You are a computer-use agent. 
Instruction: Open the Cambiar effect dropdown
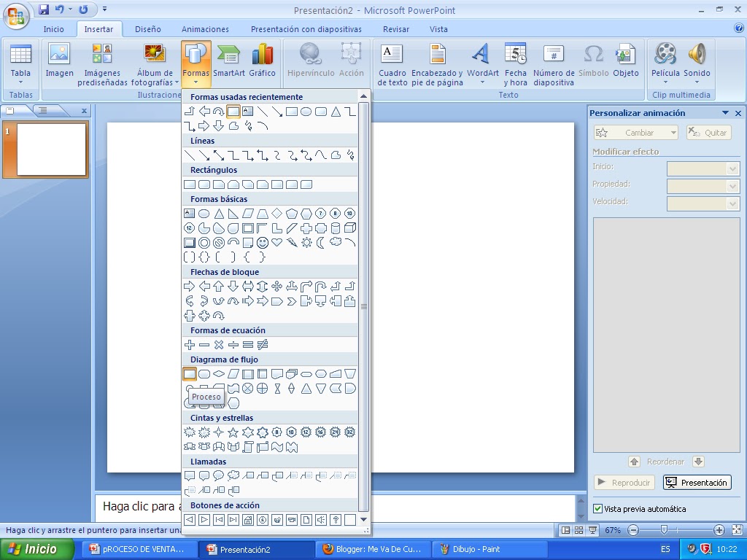tap(673, 133)
